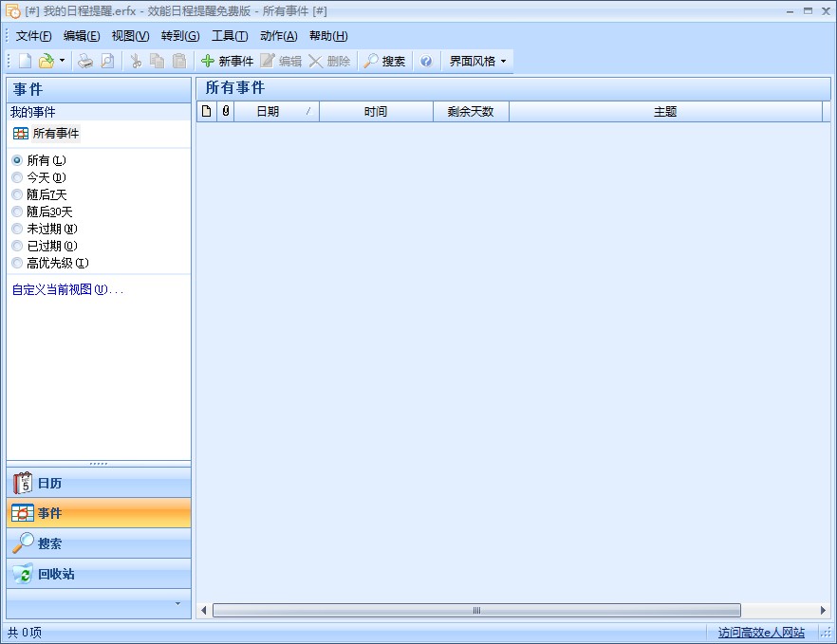Viewport: 837px width, 644px height.
Task: Click the blue help question mark icon
Action: [x=425, y=62]
